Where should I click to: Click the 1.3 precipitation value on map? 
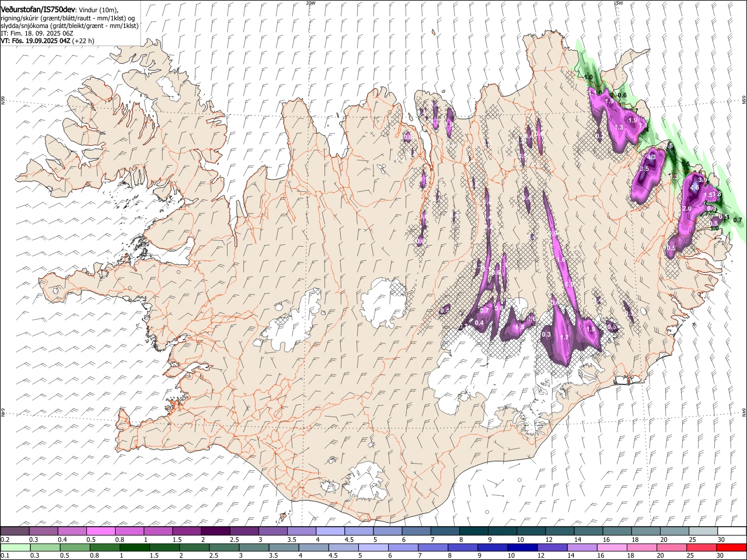(619, 127)
